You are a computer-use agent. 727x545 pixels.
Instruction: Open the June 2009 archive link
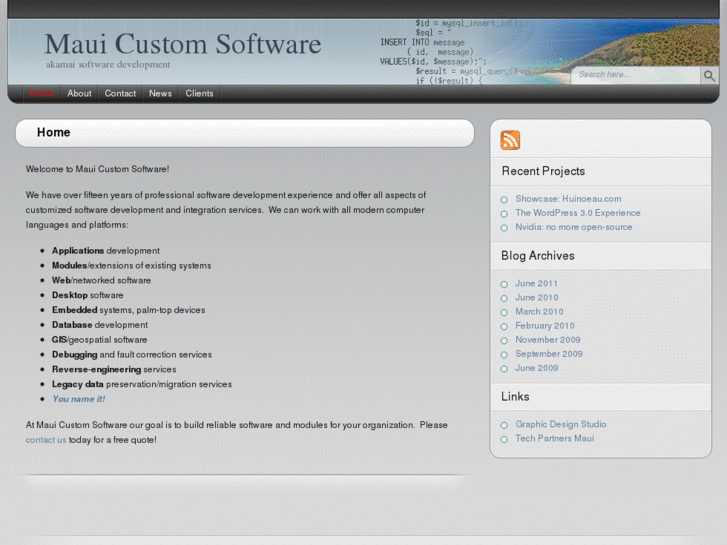click(x=536, y=368)
